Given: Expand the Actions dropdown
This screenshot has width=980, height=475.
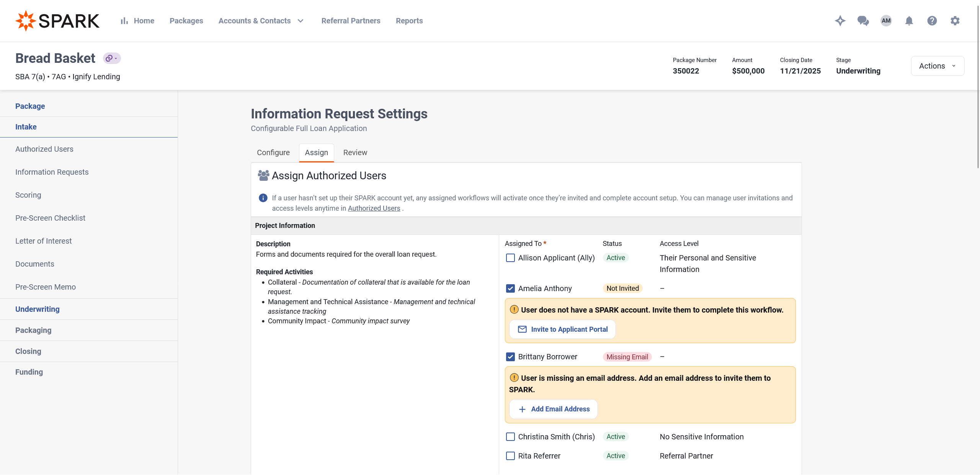Looking at the screenshot, I should click(x=937, y=66).
